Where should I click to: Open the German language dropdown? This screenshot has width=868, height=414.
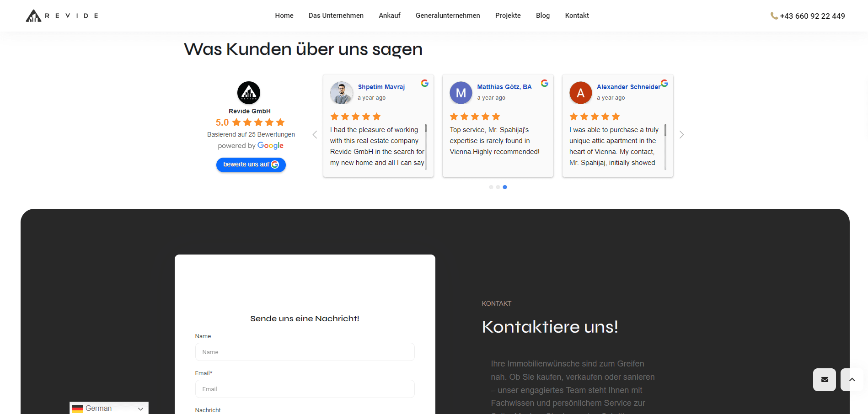point(109,408)
